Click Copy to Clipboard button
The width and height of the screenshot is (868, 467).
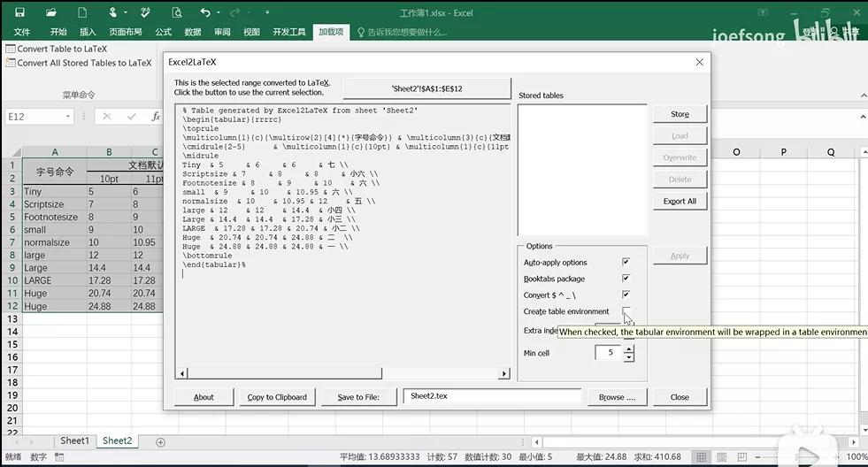pyautogui.click(x=277, y=397)
